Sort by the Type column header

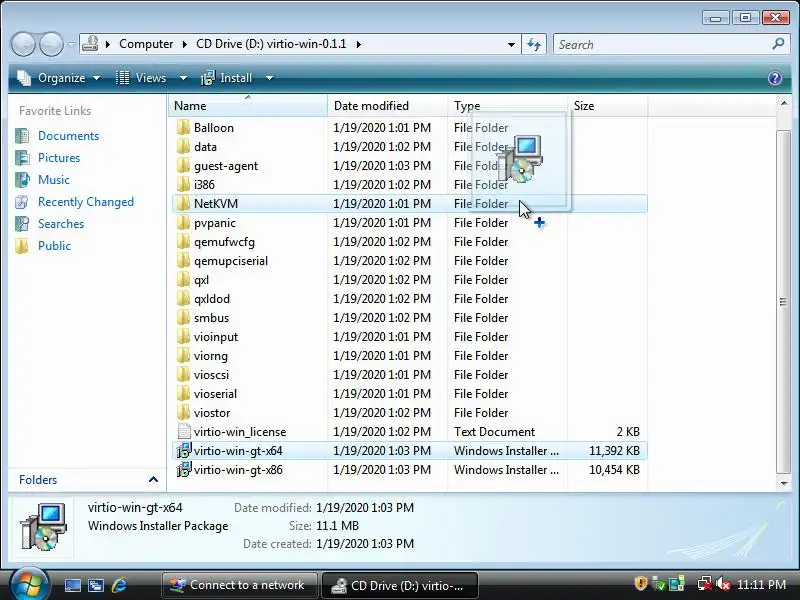click(508, 106)
